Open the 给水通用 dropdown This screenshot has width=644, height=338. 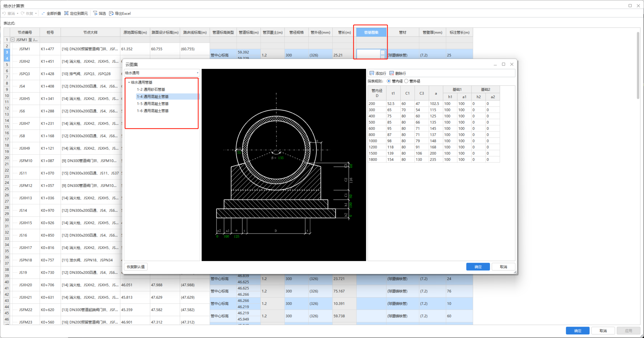[x=197, y=73]
